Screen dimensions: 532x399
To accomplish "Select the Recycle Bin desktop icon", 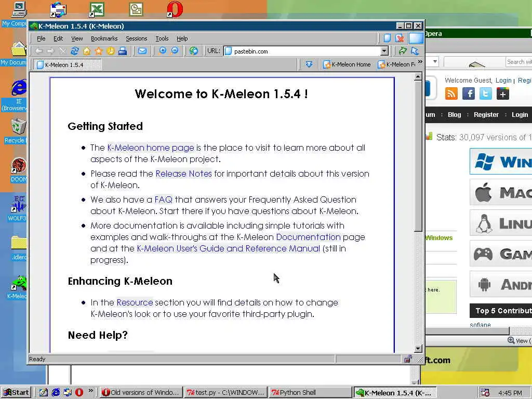I will (18, 127).
